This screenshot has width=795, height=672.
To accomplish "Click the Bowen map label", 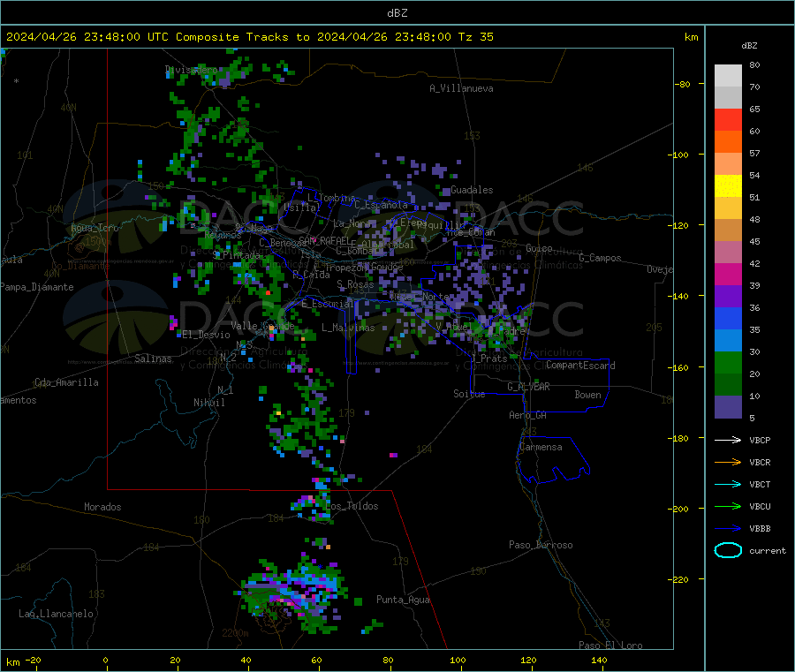I will (587, 395).
